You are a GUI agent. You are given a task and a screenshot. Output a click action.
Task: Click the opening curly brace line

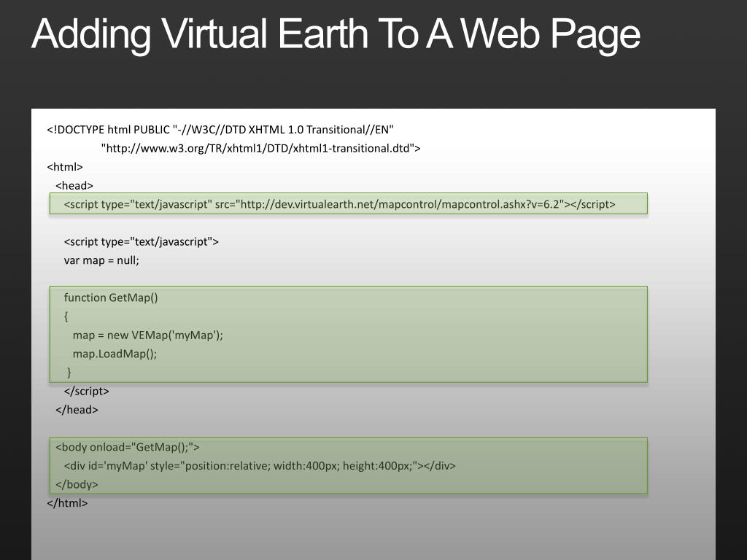pos(66,316)
